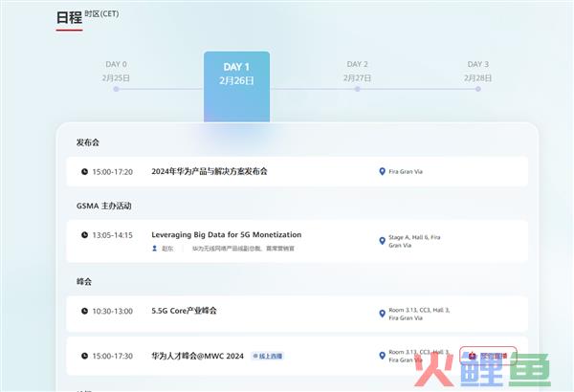
Task: Click the 10:30-13:00 time text
Action: [112, 311]
